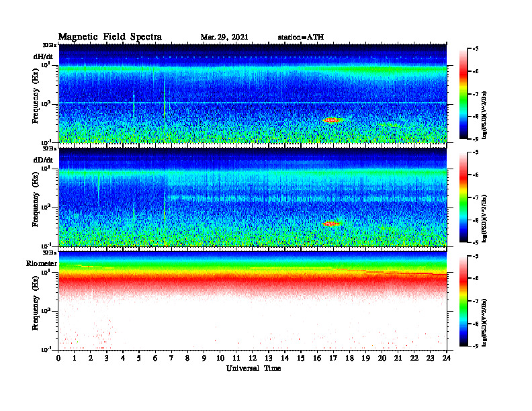Select the "dH/dt" panel label
Image resolution: width=532 pixels, height=411 pixels.
43,56
